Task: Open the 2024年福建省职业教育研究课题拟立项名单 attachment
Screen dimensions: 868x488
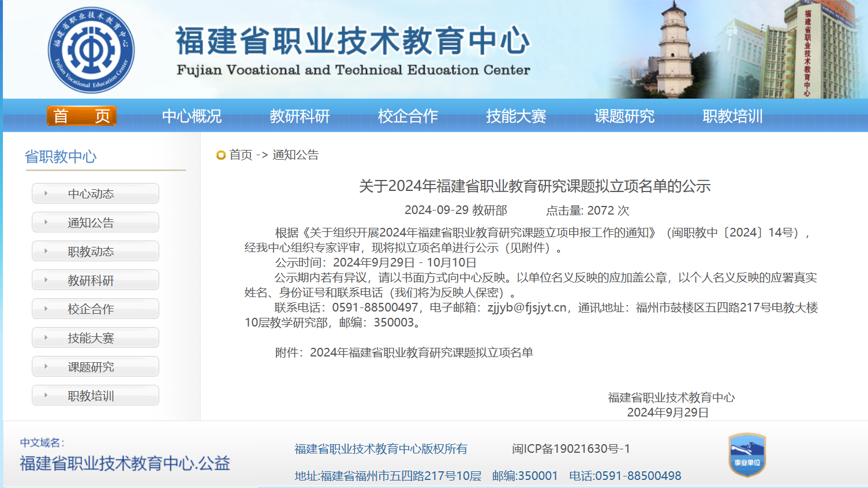Action: click(421, 352)
